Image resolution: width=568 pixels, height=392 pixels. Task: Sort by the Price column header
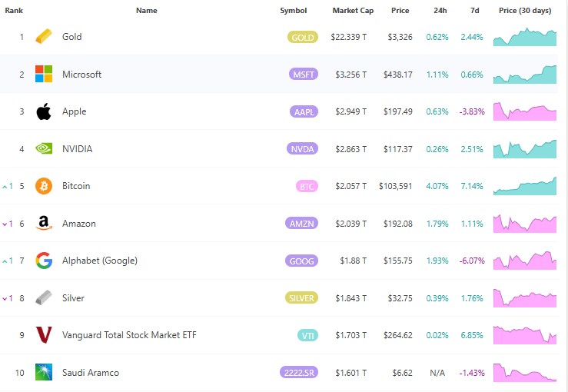(400, 11)
